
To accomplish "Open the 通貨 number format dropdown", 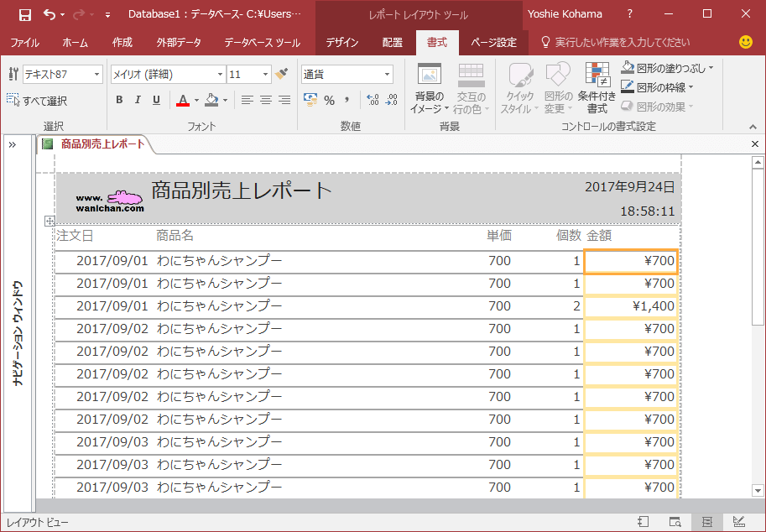I will click(x=387, y=74).
